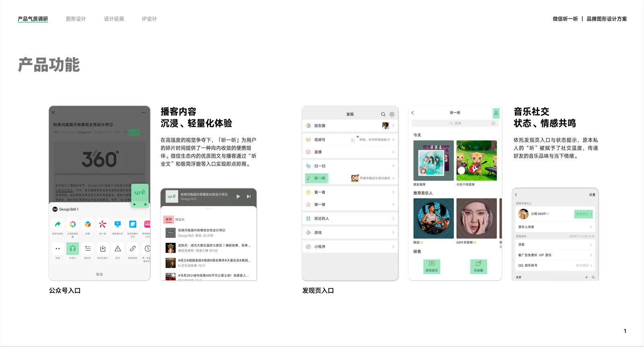
Task: Close the green floating audio widget
Action: tap(145, 204)
